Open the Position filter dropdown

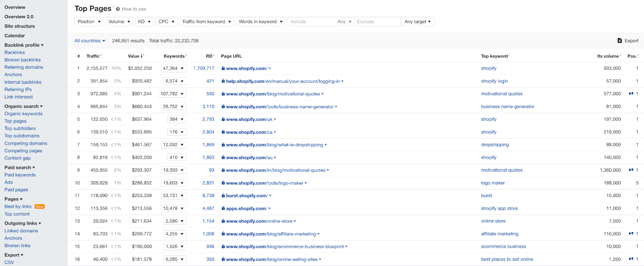coord(89,22)
